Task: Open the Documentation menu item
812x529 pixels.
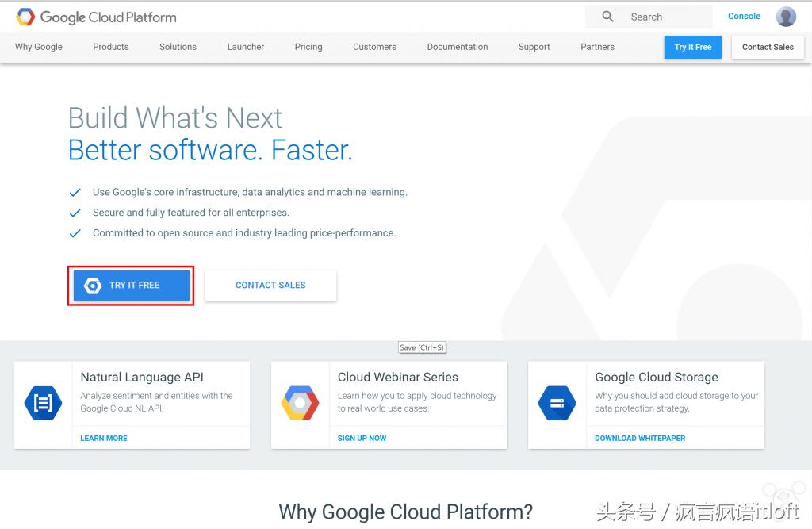Action: (x=458, y=47)
